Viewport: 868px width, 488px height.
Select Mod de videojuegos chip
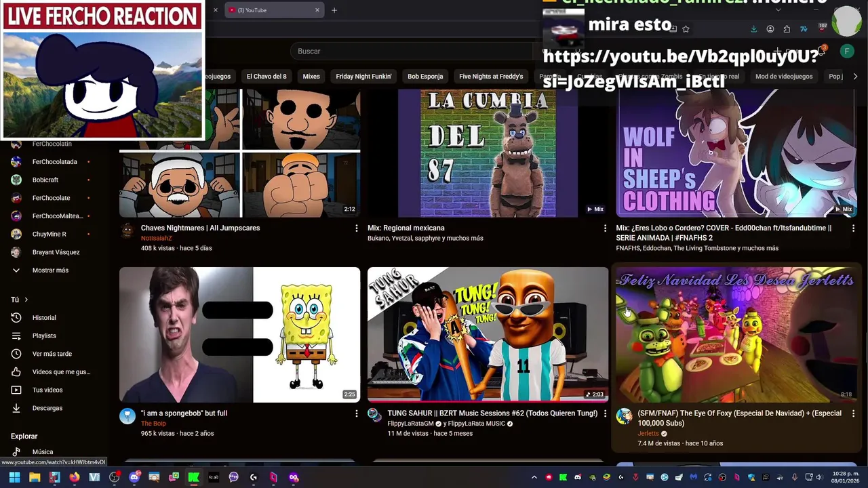point(784,77)
